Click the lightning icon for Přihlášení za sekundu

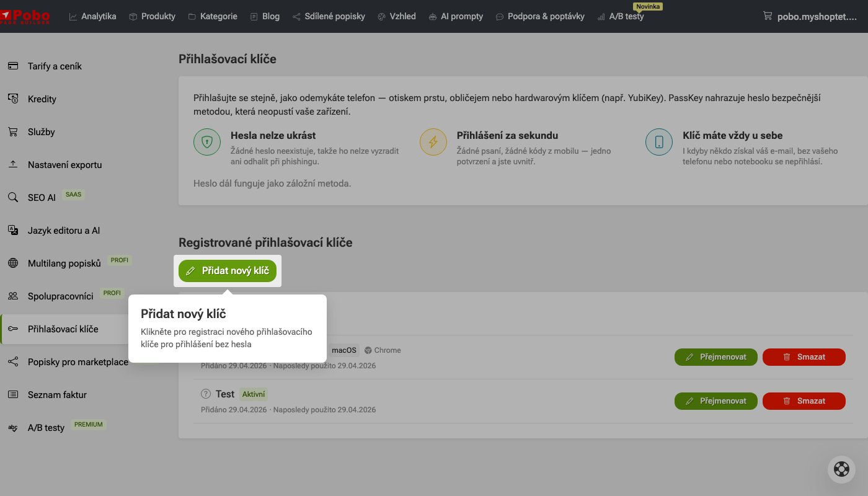[433, 142]
